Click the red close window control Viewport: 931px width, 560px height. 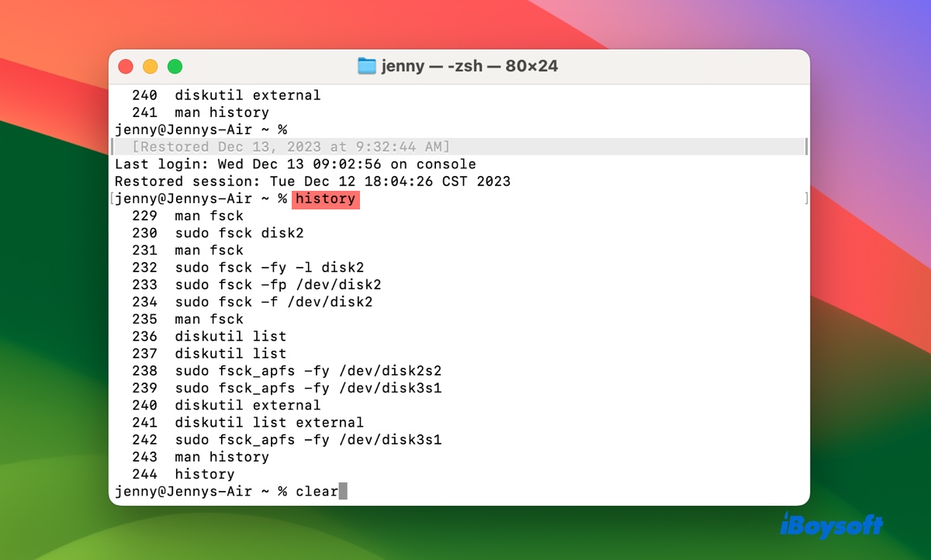tap(126, 66)
